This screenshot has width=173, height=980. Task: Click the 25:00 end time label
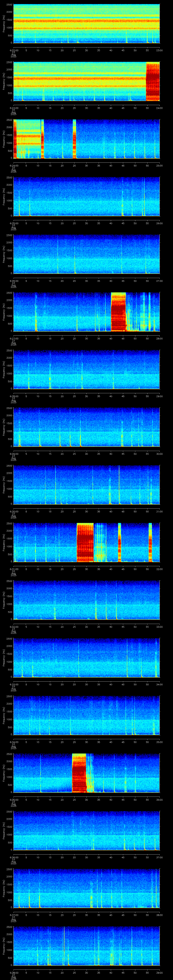(x=159, y=166)
